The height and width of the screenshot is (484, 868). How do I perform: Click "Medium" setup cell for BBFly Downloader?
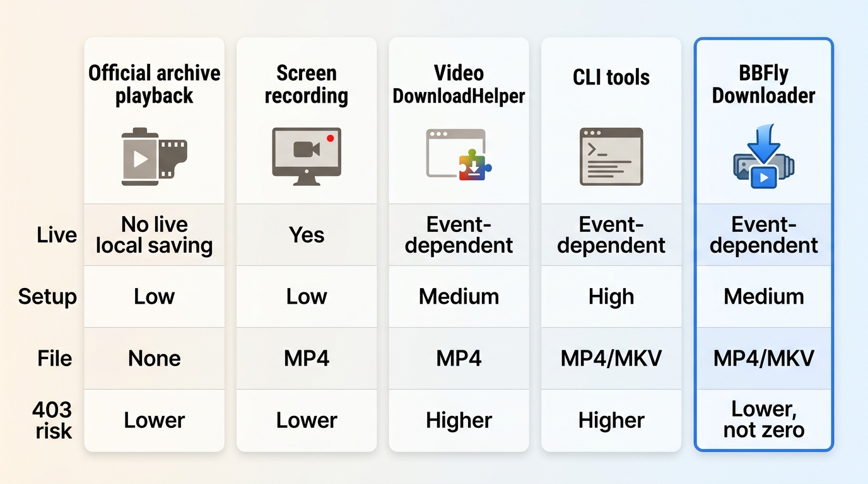764,297
